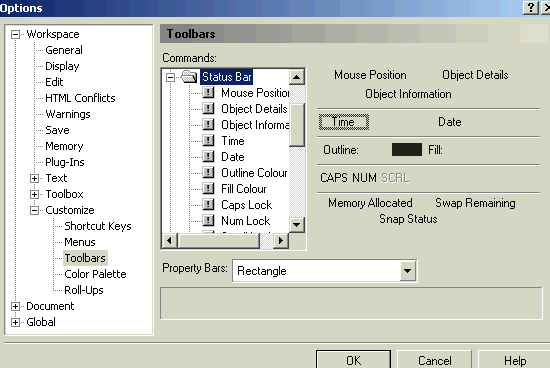Click the context help question mark button
Viewport: 550px width, 368px height.
click(531, 7)
